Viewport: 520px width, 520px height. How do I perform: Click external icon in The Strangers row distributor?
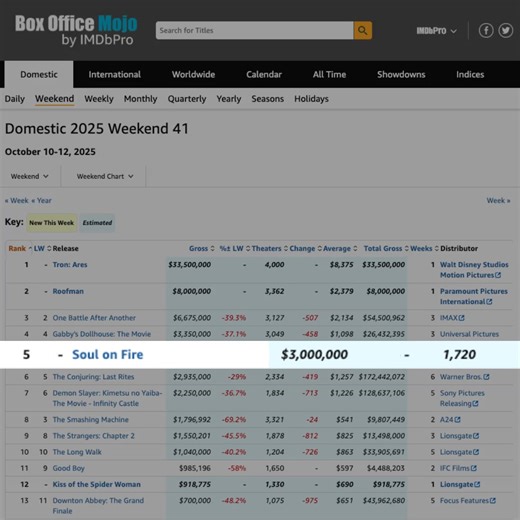coord(476,436)
